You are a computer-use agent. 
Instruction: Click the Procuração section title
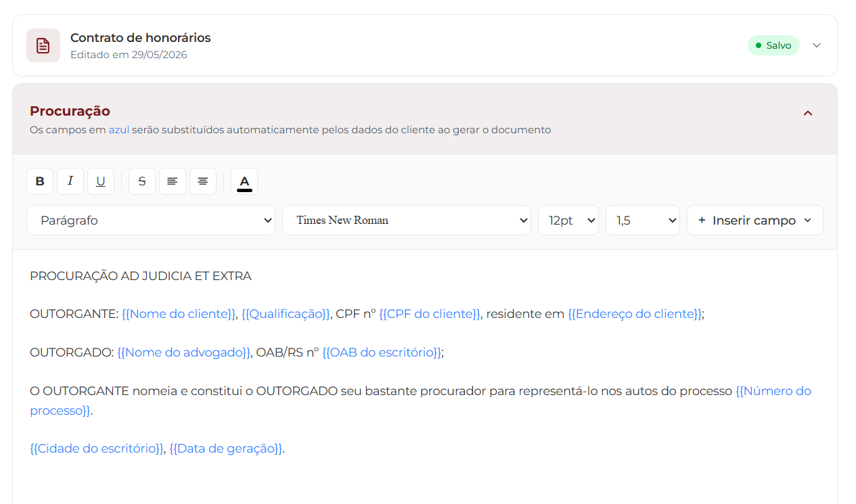point(70,111)
